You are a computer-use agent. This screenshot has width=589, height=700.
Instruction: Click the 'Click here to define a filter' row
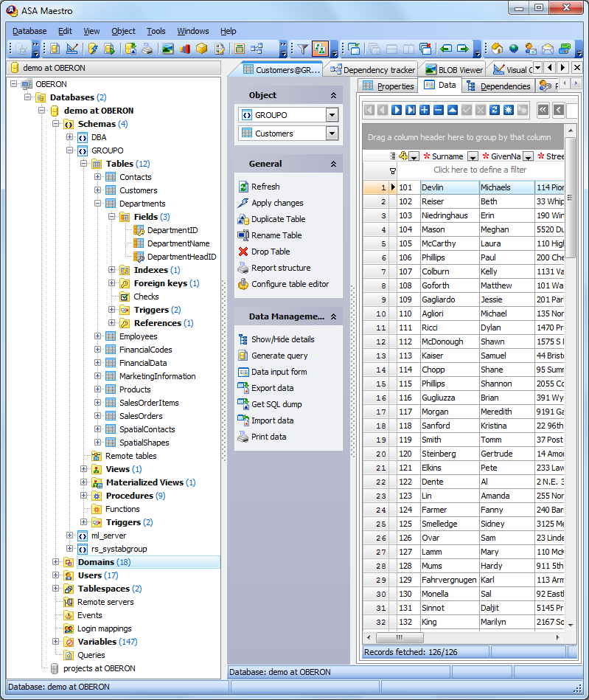480,170
